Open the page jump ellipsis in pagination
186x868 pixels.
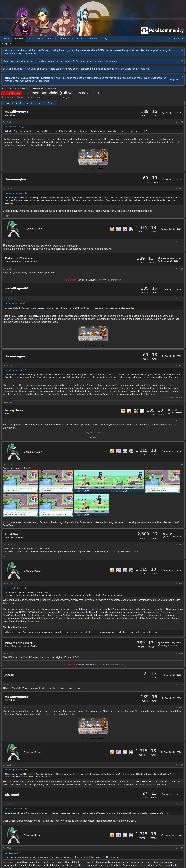click(39, 103)
